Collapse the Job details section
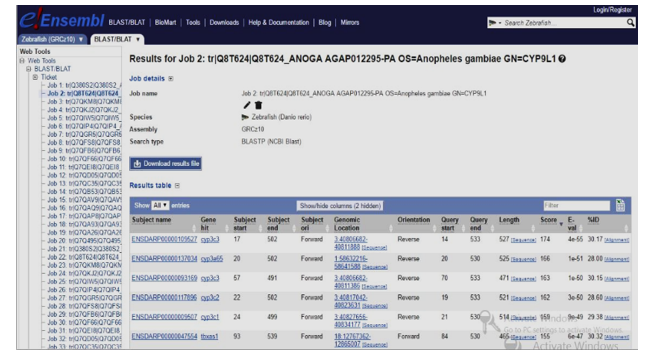 click(171, 79)
